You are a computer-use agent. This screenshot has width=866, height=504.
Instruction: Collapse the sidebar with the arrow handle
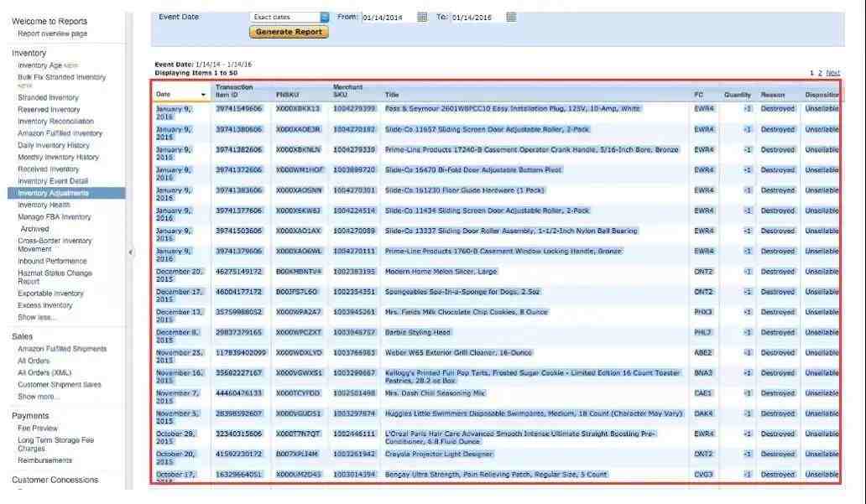pos(130,252)
